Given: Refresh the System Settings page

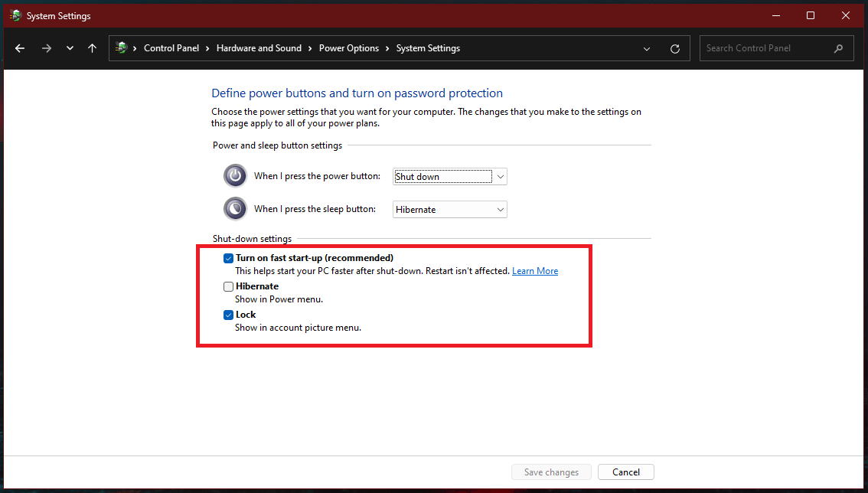Looking at the screenshot, I should (675, 49).
